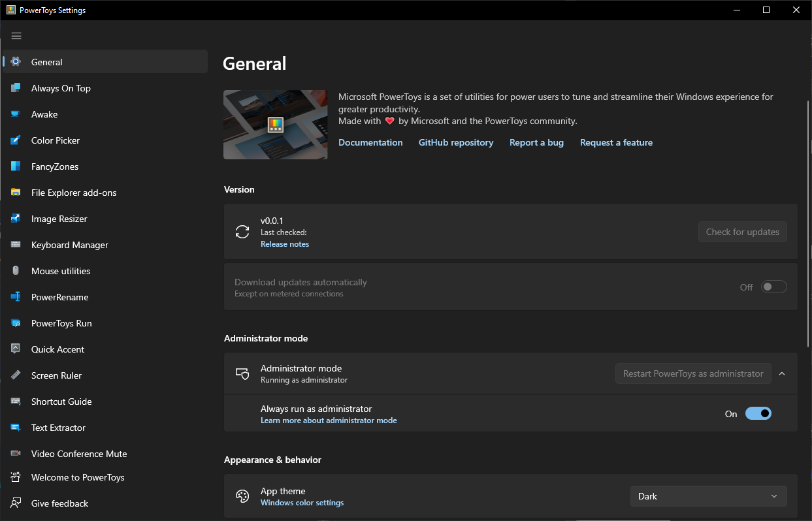The height and width of the screenshot is (521, 812).
Task: Select Keyboard Manager in the sidebar
Action: [x=105, y=245]
